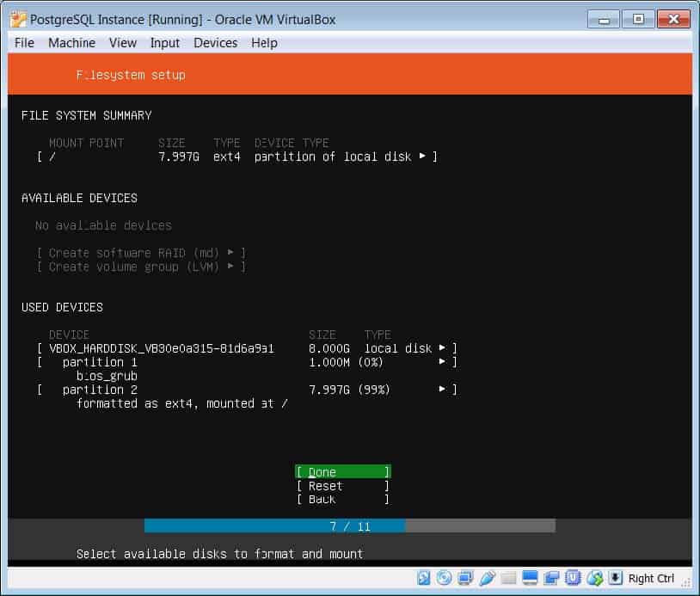Screen dimensions: 700x596
Task: Choose Create software RAID (md) option
Action: click(141, 253)
